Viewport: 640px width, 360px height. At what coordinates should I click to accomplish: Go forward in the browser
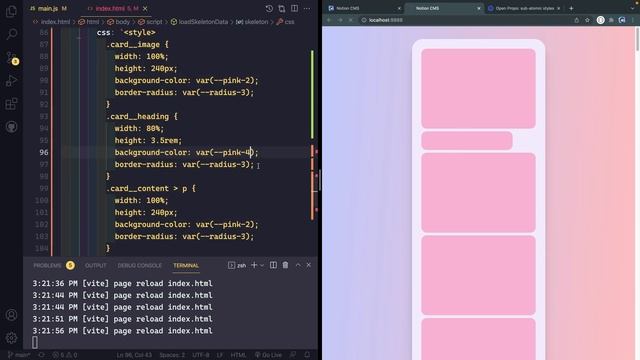340,20
